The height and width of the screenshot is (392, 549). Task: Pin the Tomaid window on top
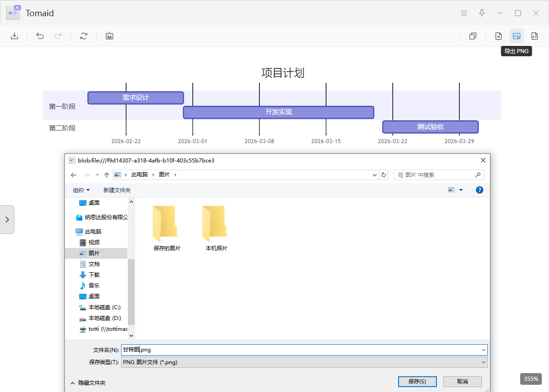[x=482, y=13]
